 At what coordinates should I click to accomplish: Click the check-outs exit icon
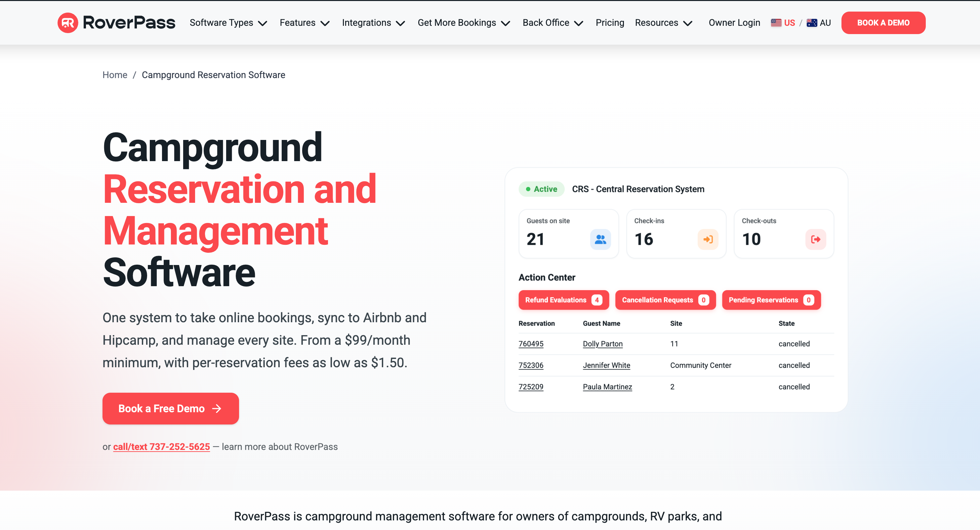pyautogui.click(x=816, y=239)
